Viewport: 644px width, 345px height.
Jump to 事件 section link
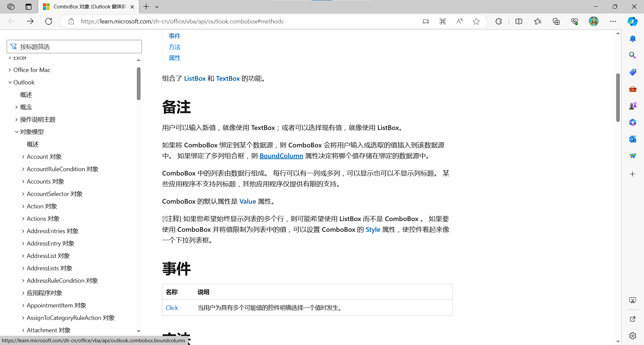174,36
